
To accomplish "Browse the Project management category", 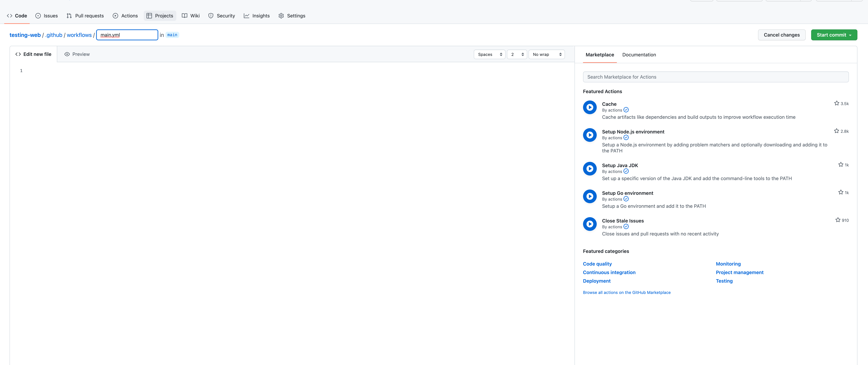I will click(740, 272).
